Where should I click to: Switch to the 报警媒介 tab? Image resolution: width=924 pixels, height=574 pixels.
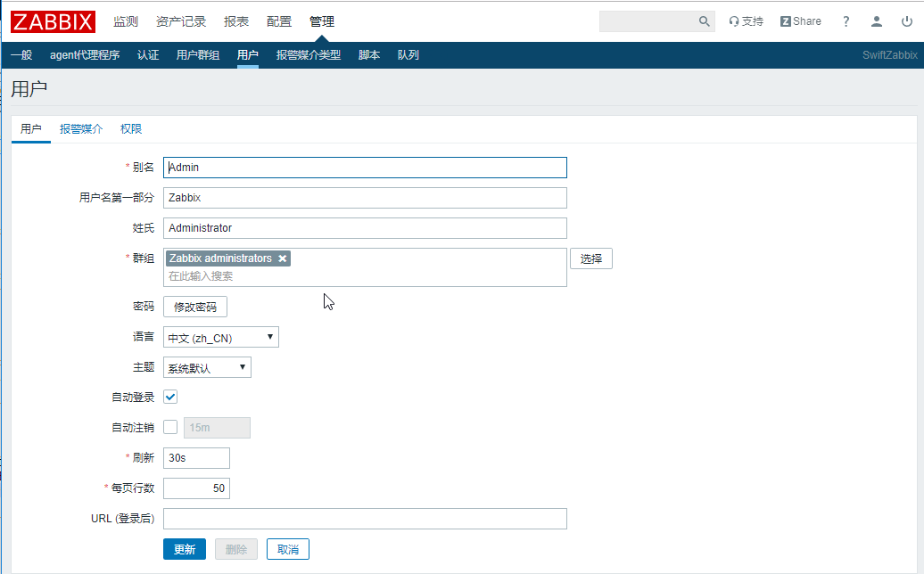click(x=81, y=129)
